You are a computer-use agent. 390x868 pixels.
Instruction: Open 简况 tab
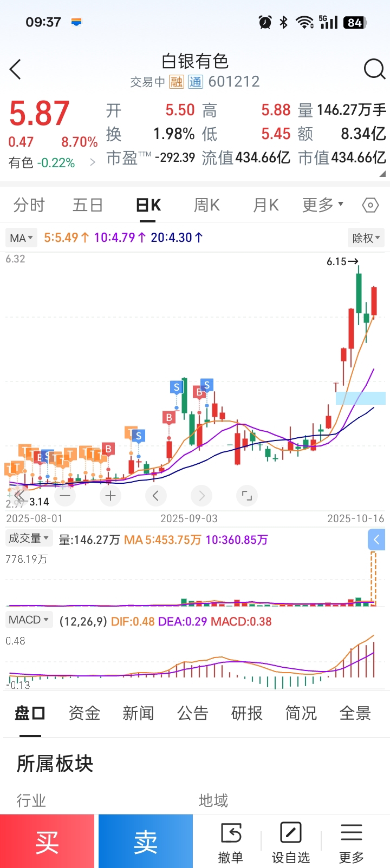pyautogui.click(x=301, y=713)
